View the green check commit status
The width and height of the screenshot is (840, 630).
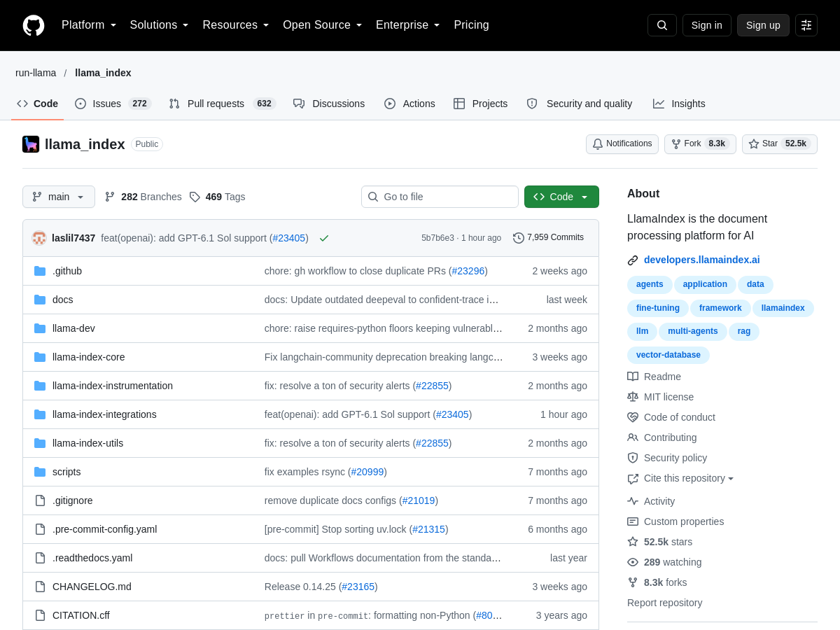pos(324,238)
